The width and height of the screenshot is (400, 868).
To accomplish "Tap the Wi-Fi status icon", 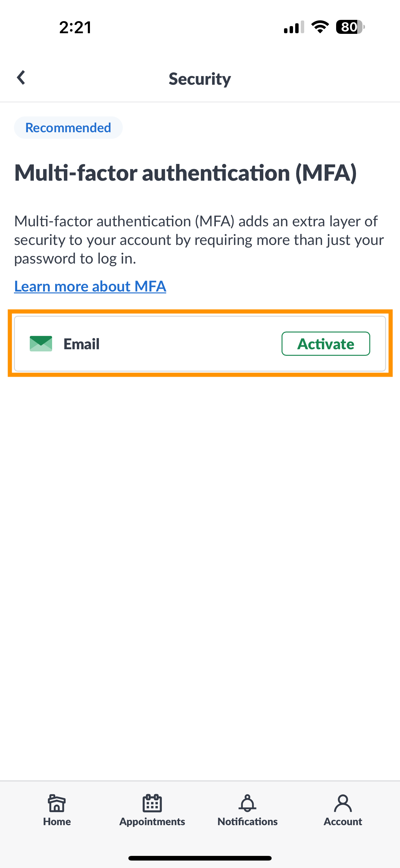I will coord(320,27).
